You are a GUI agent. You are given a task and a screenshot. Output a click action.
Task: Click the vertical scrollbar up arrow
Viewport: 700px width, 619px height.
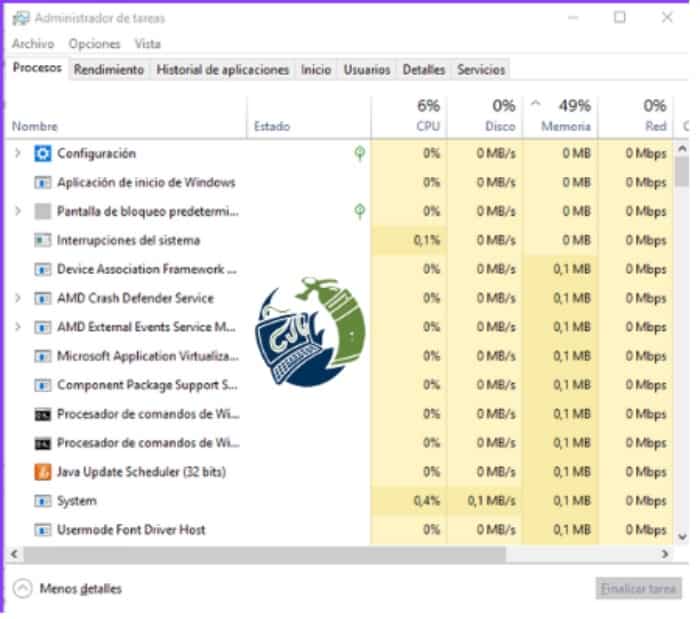coord(682,149)
